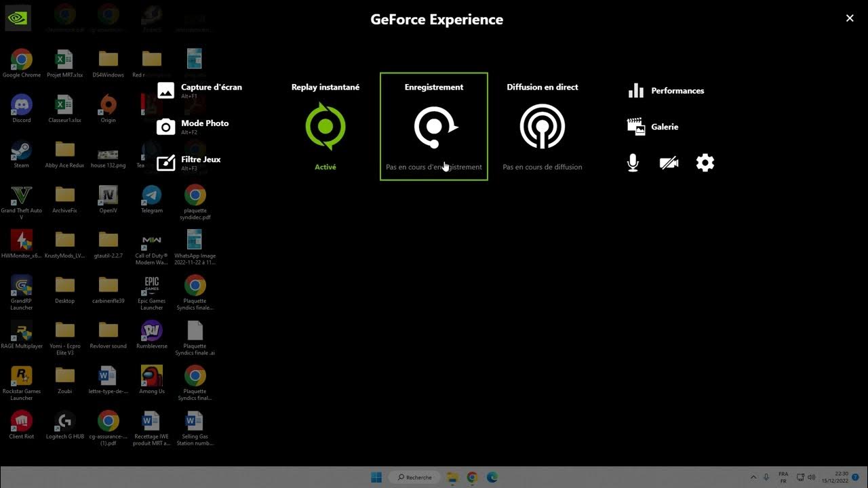Select Classeur1.xlsx file
Viewport: 868px width, 488px height.
[x=65, y=108]
